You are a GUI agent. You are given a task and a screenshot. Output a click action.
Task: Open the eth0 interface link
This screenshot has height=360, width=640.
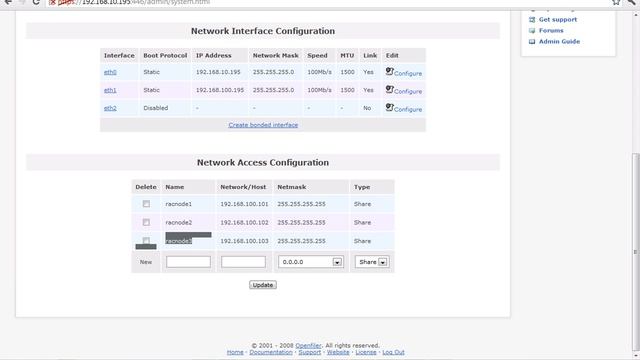(x=110, y=72)
